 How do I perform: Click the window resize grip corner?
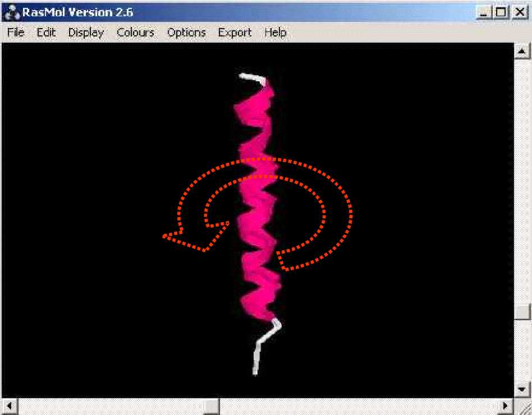pyautogui.click(x=522, y=406)
